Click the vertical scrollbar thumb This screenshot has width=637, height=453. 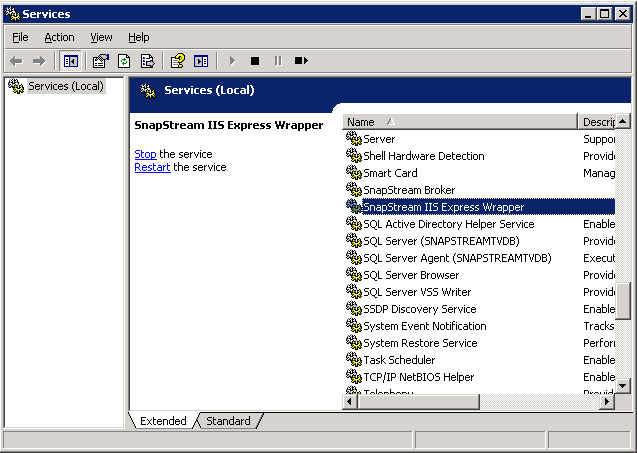click(x=623, y=300)
